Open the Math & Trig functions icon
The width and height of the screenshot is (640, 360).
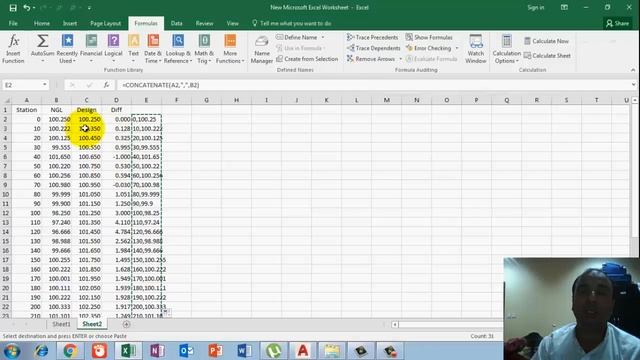(x=204, y=41)
